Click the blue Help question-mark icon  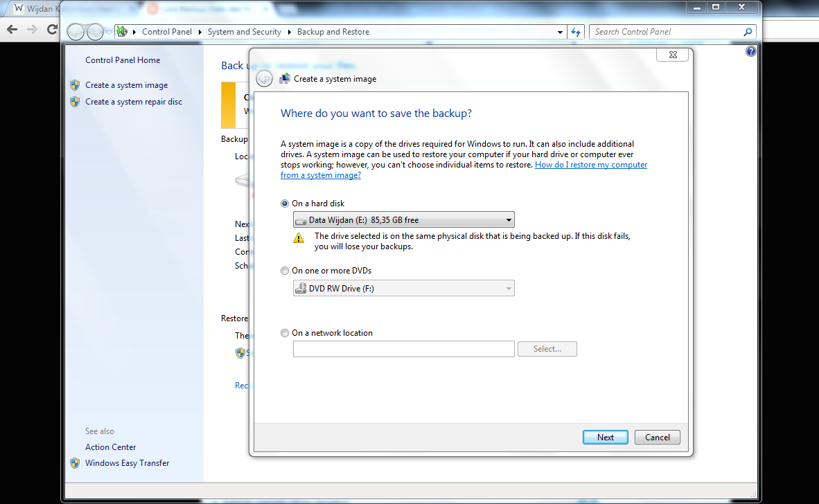point(751,51)
